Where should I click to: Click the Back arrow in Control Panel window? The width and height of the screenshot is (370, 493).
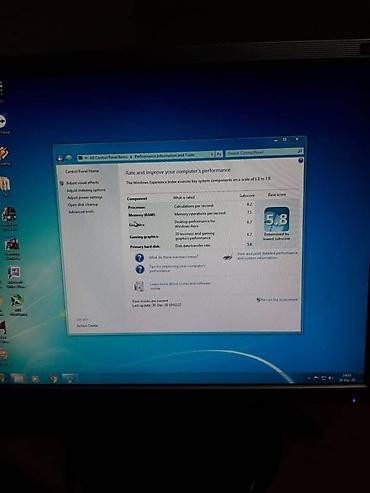(x=60, y=158)
